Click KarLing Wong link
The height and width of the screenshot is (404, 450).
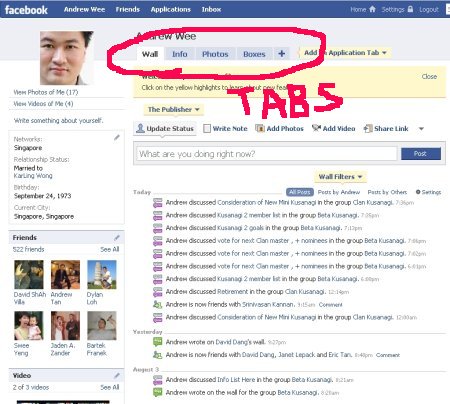coord(33,176)
